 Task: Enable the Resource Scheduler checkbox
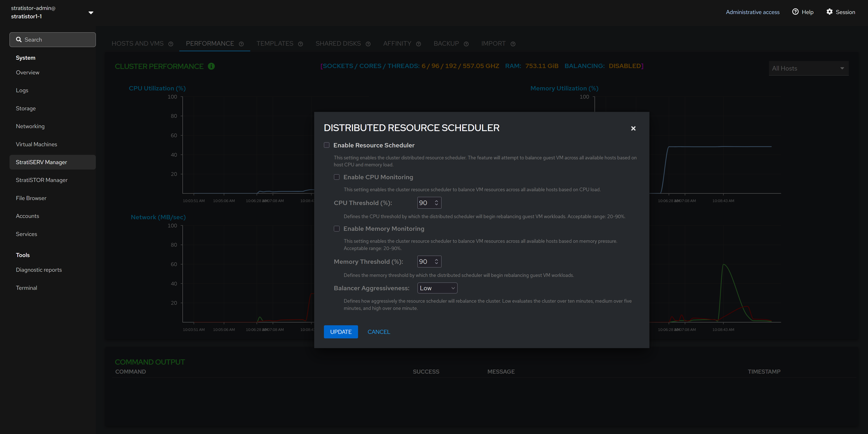(x=326, y=145)
